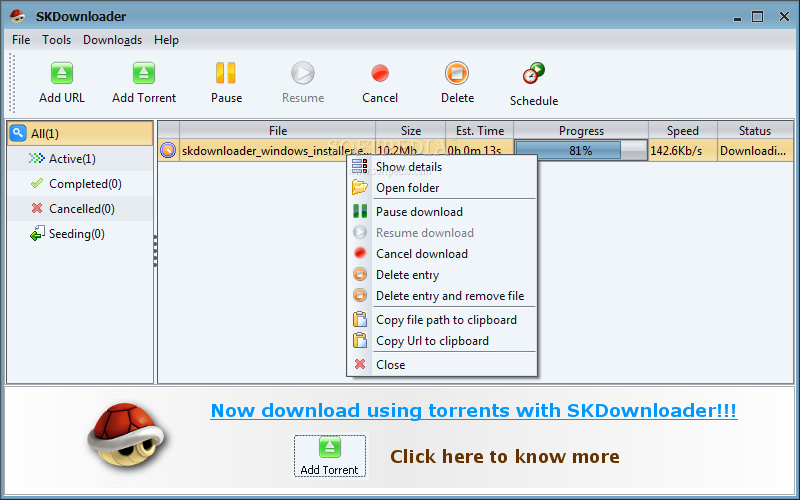Pause the download with the toolbar Pause icon
The image size is (800, 500).
[226, 73]
